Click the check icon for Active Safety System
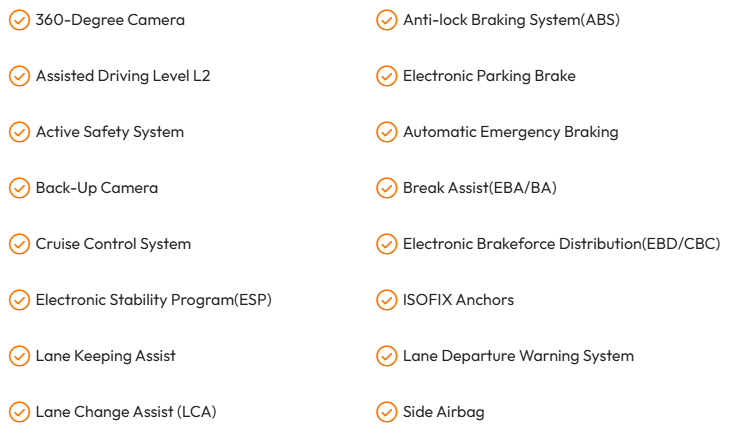Image resolution: width=737 pixels, height=432 pixels. [20, 132]
